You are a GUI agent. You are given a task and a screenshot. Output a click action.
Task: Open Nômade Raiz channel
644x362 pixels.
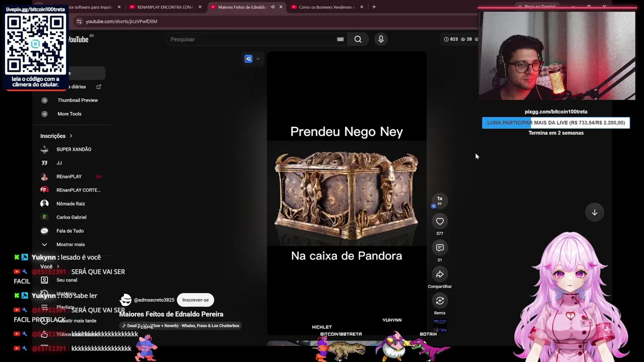click(x=70, y=204)
